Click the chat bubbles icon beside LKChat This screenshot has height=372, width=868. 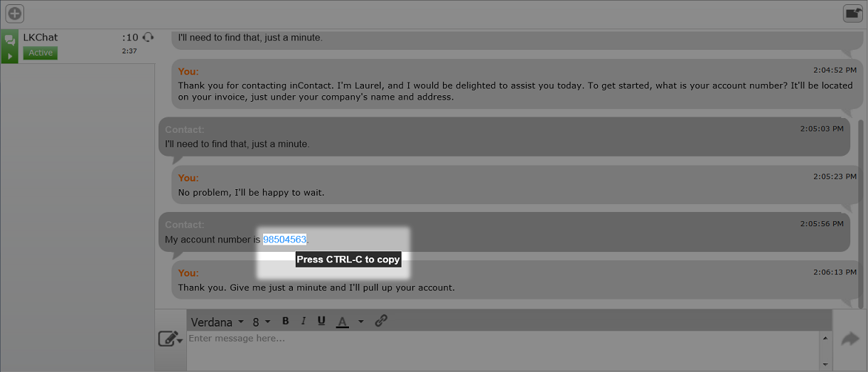[x=10, y=39]
